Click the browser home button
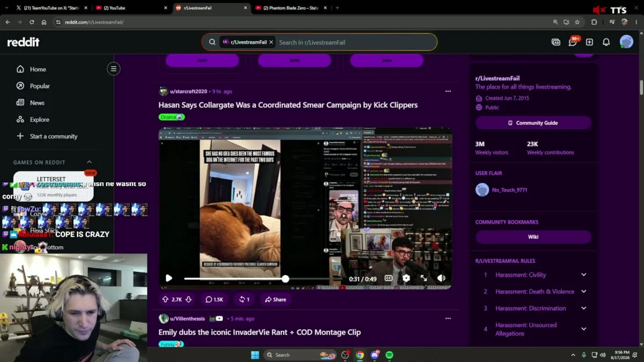Screen dimensions: 644x362 (x=44, y=22)
